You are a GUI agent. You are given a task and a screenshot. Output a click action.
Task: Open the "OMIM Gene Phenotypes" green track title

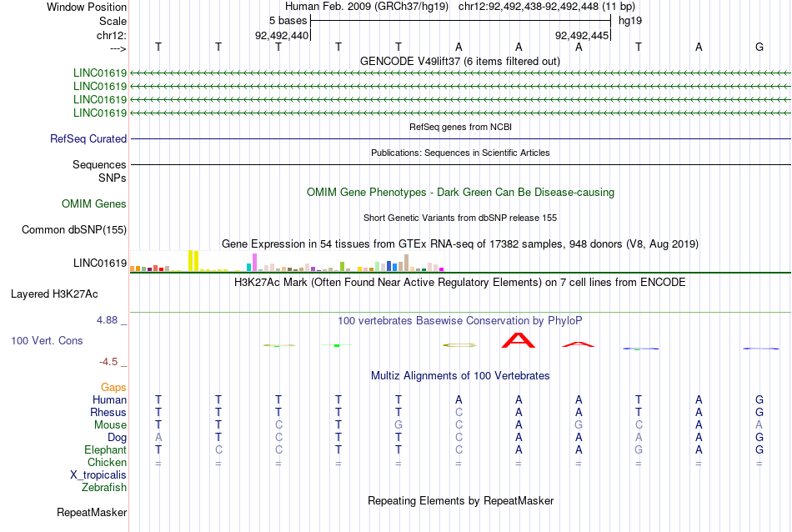[461, 192]
